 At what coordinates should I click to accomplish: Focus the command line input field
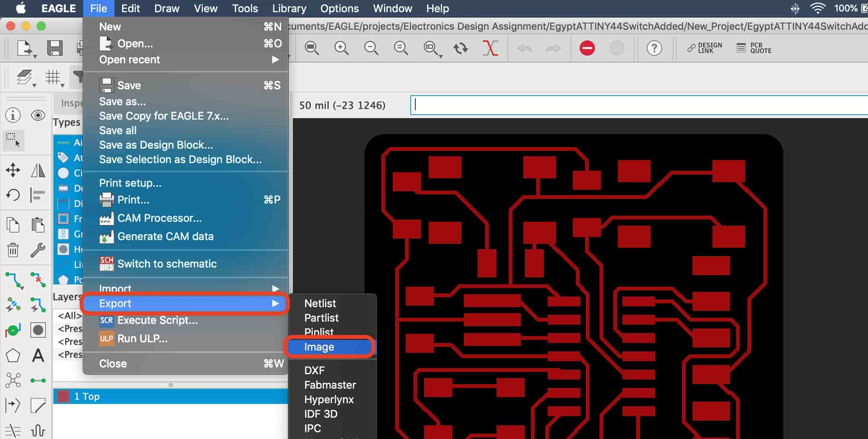click(639, 105)
